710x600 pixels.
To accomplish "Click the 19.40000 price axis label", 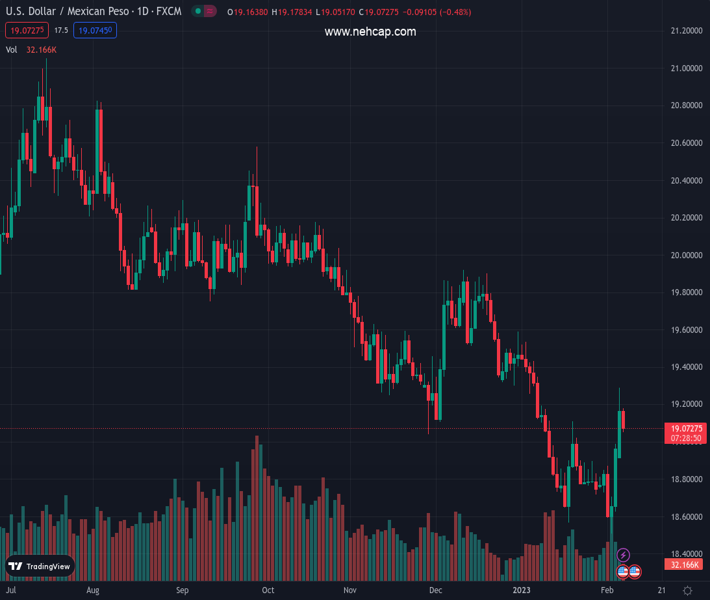I will 686,367.
